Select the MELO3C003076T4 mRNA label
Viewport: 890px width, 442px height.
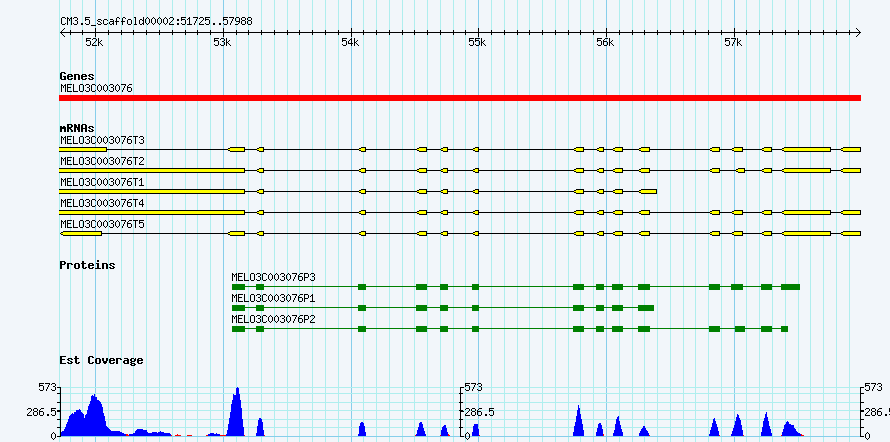point(102,203)
